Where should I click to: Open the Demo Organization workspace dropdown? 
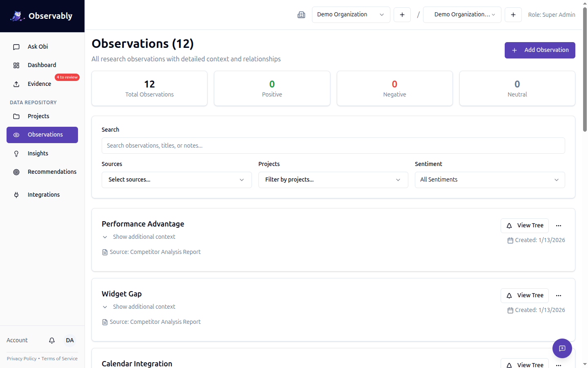pos(350,15)
